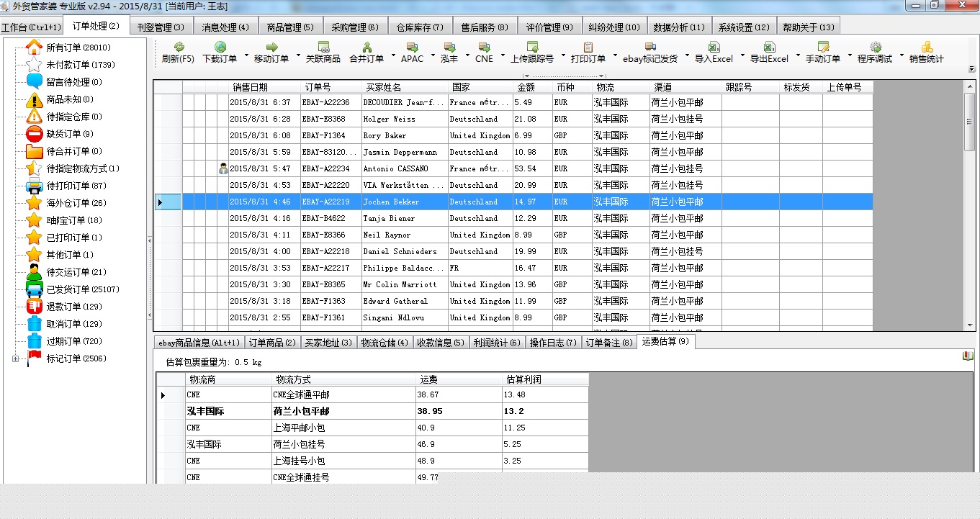Viewport: 980px width, 519px height.
Task: Open the dropdown arrow next to 移动订单
Action: (298, 55)
